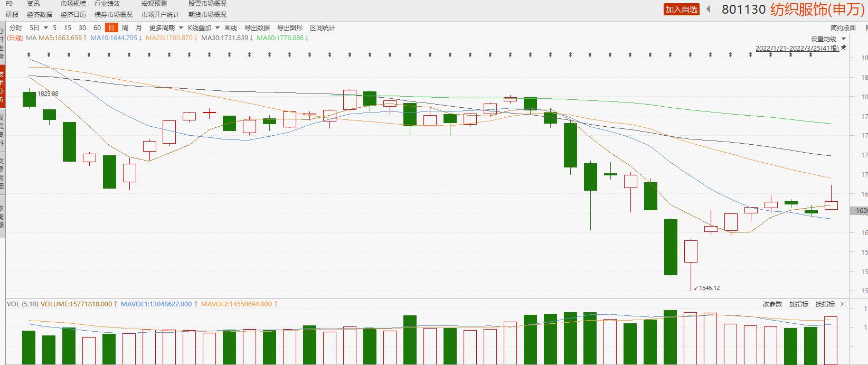This screenshot has height=365, width=868.
Task: Click the first marker arrow above the chart
Action: click(29, 54)
